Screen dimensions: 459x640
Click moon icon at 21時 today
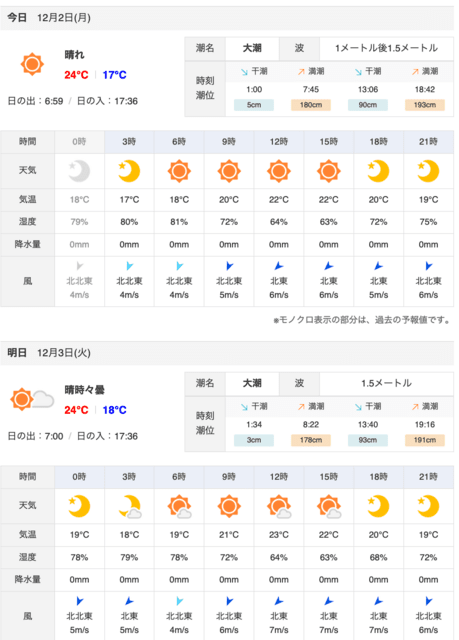[x=428, y=171]
